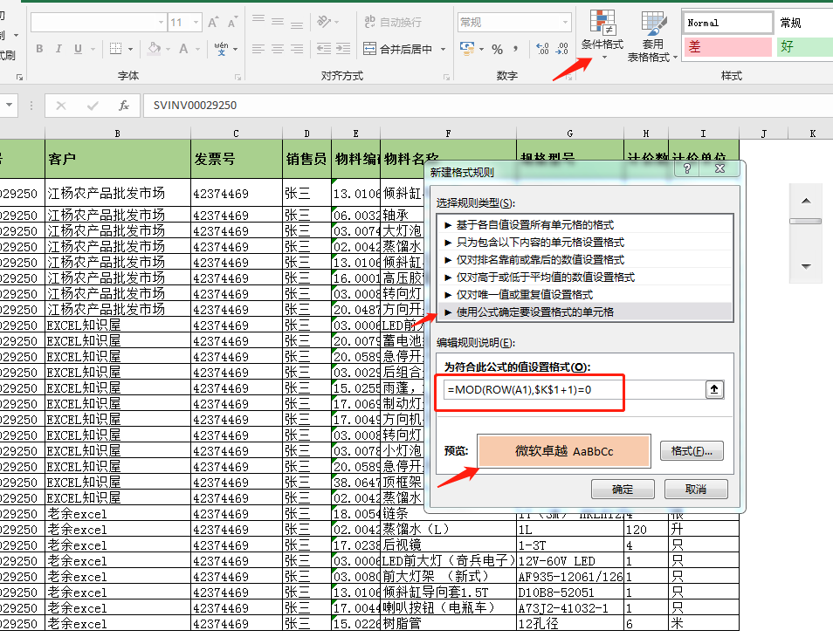
Task: Decrease decimal places icon
Action: pyautogui.click(x=562, y=49)
